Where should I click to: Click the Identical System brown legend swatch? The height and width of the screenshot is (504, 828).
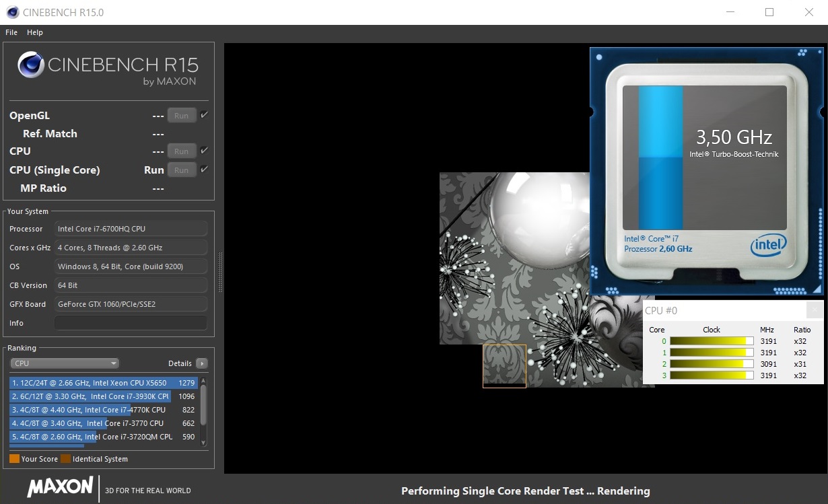click(65, 459)
